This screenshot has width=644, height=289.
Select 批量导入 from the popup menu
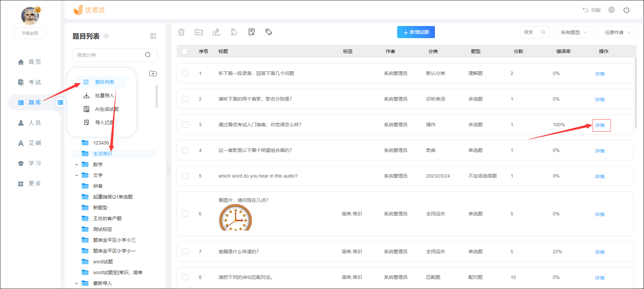(104, 96)
